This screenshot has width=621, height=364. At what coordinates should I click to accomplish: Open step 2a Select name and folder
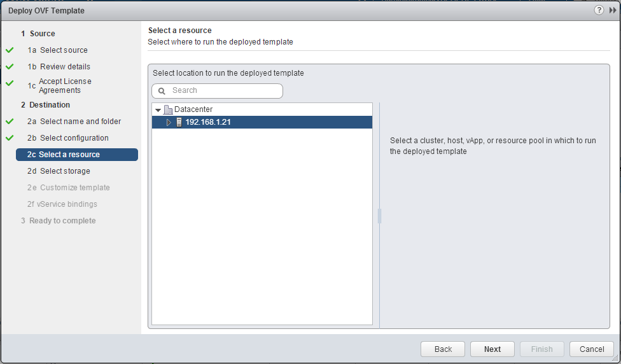[80, 122]
